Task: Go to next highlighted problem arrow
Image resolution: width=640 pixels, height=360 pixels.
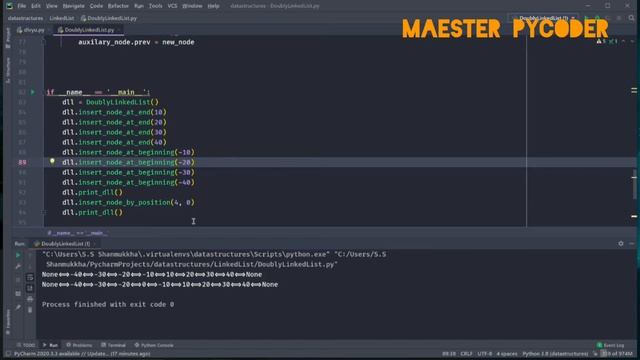Action: 632,41
